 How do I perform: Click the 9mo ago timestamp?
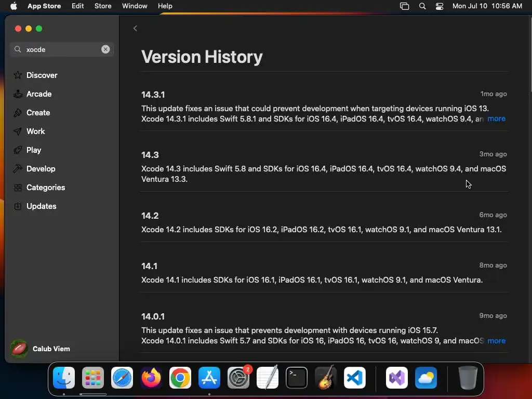tap(493, 315)
